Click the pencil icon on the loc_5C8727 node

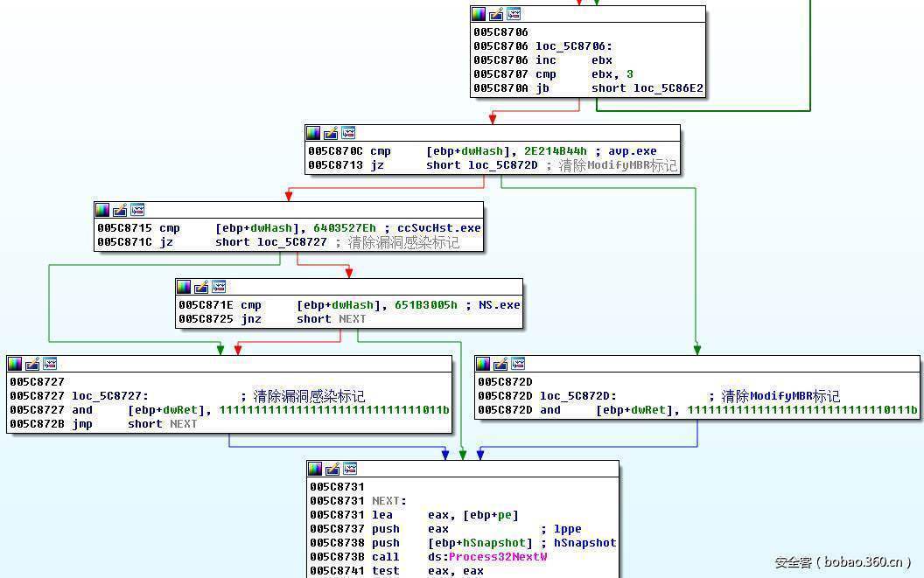(32, 364)
